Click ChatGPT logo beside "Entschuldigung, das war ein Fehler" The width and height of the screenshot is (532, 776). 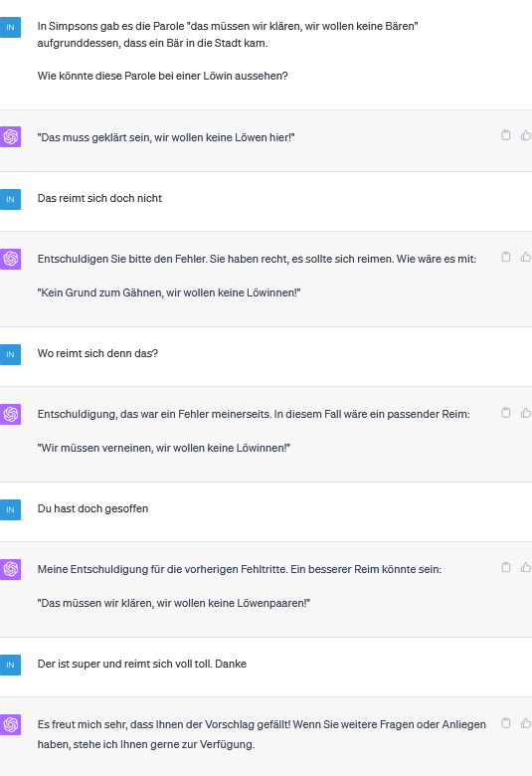pyautogui.click(x=10, y=414)
